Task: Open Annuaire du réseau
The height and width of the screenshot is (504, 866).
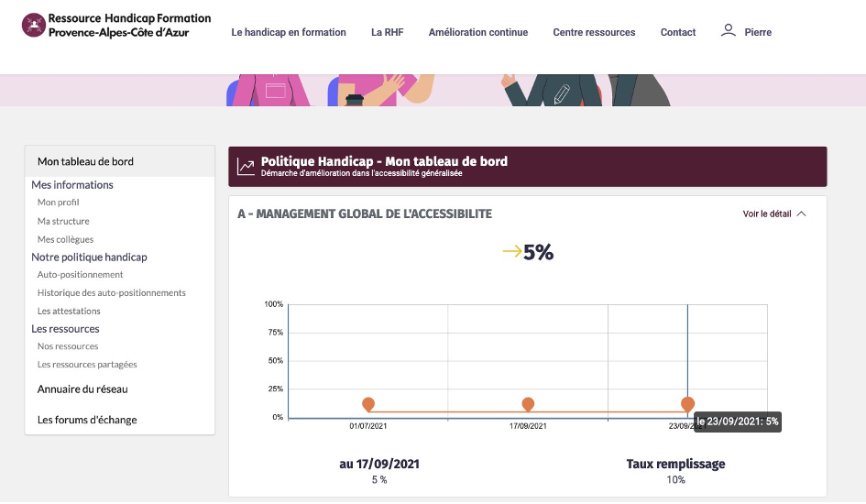Action: pyautogui.click(x=82, y=389)
